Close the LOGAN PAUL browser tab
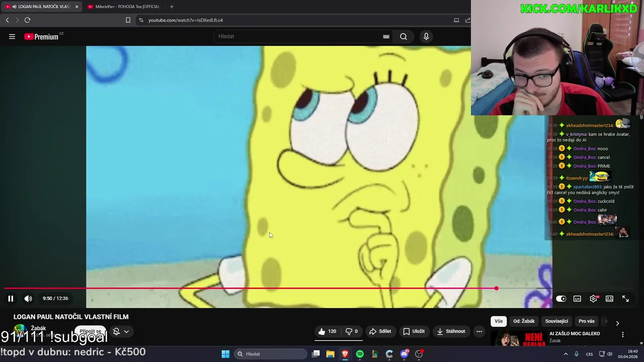Image resolution: width=644 pixels, height=362 pixels. point(77,7)
